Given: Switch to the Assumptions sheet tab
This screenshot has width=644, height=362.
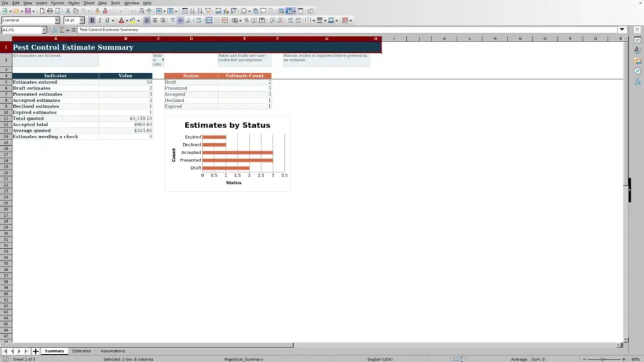Looking at the screenshot, I should click(113, 351).
